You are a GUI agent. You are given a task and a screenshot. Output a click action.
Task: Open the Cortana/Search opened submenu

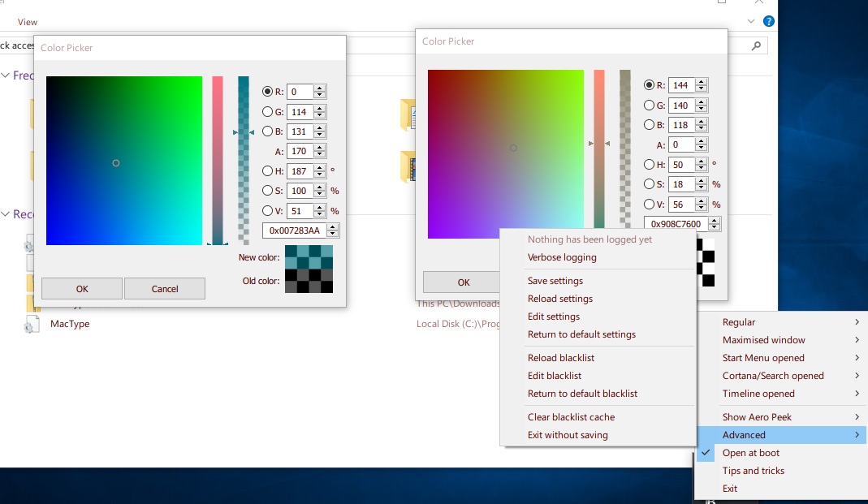tap(780, 376)
